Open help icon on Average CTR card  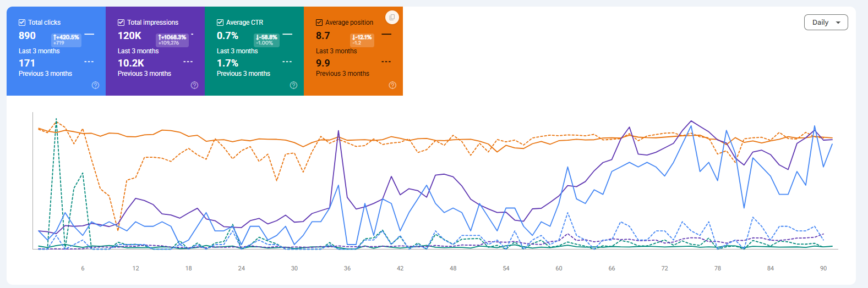pos(293,85)
